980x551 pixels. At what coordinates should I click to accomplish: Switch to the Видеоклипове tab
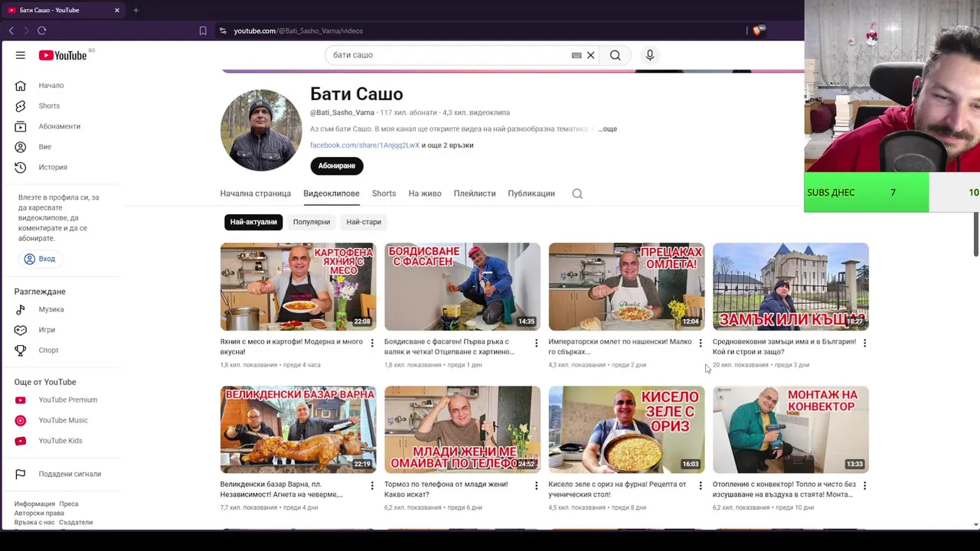click(332, 194)
